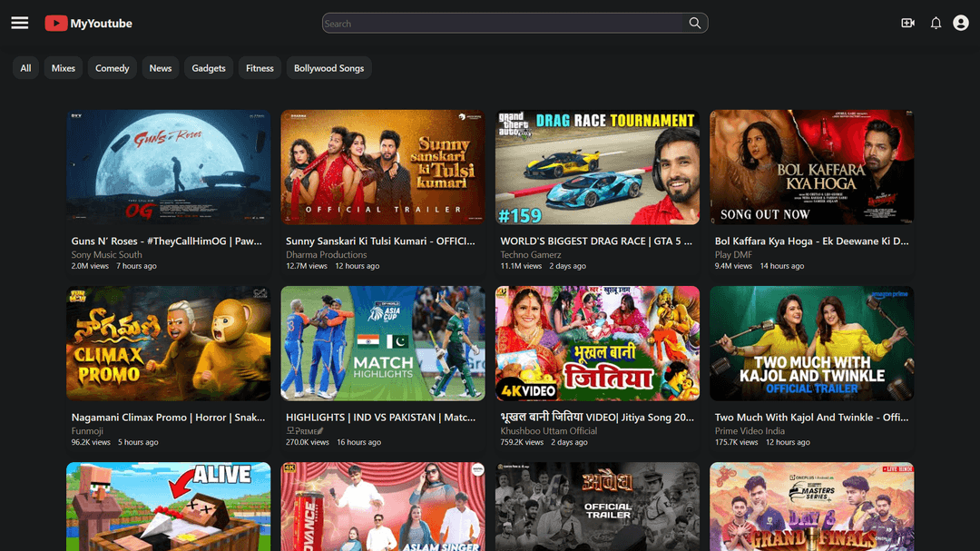Viewport: 980px width, 551px height.
Task: Open the Sunny Sanskari Ki Tulsi Kumari title
Action: coord(380,241)
